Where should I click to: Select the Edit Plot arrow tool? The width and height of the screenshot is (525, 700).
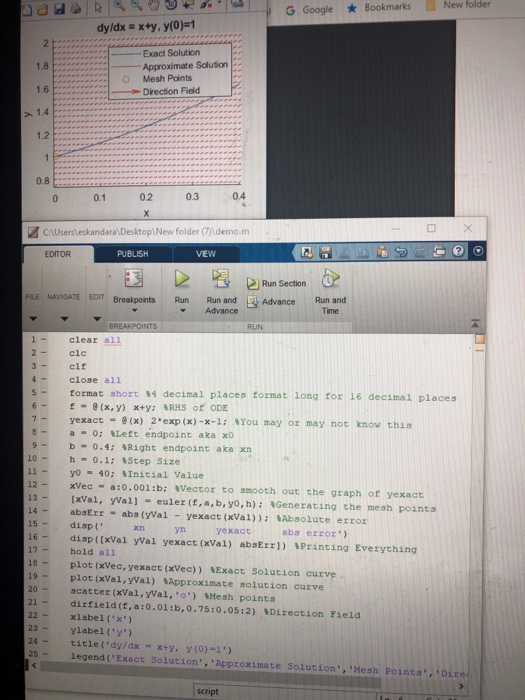[98, 7]
